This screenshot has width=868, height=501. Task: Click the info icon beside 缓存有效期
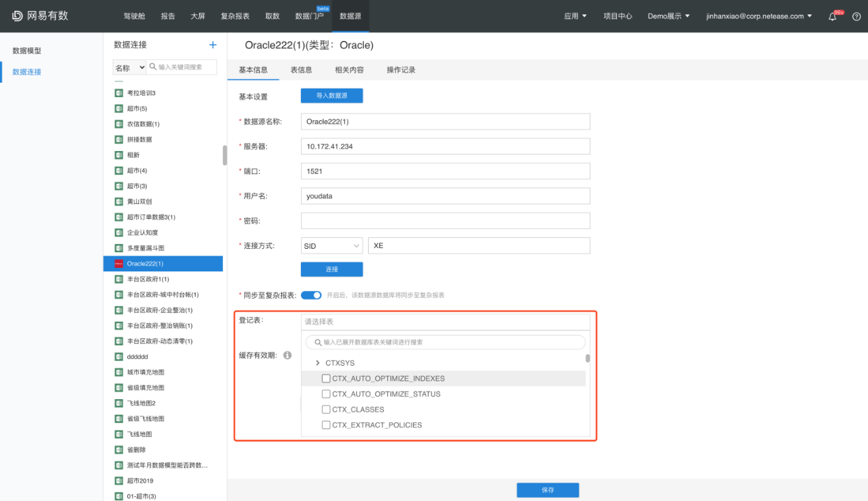pyautogui.click(x=287, y=355)
